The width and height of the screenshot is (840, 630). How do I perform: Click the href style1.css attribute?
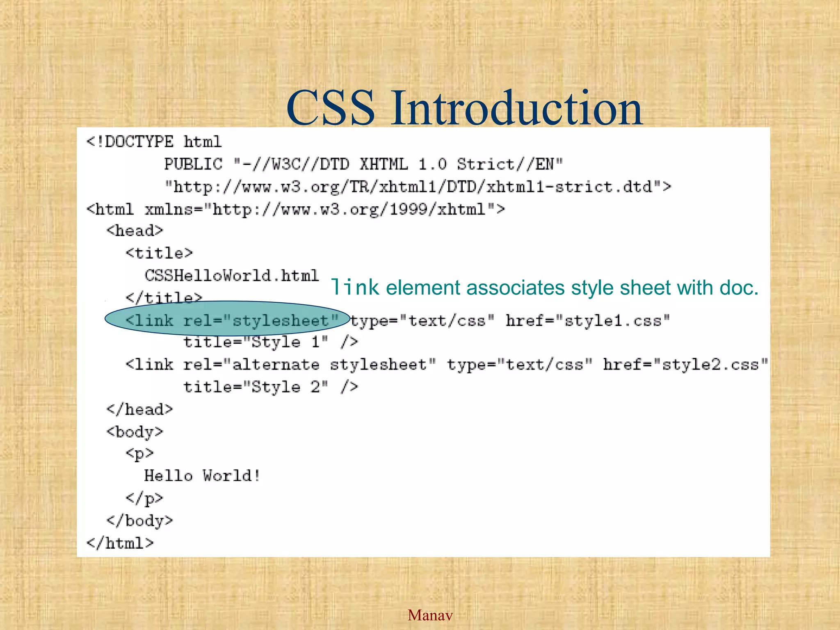[587, 320]
